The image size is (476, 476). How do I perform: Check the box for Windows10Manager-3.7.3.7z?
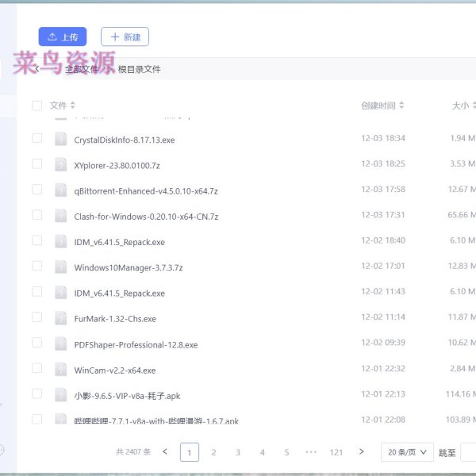coord(37,266)
